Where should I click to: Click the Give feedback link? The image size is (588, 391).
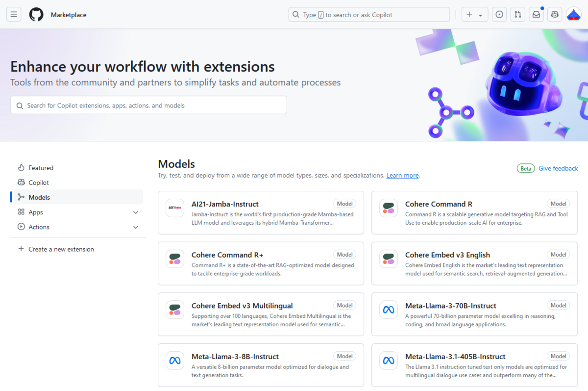558,168
